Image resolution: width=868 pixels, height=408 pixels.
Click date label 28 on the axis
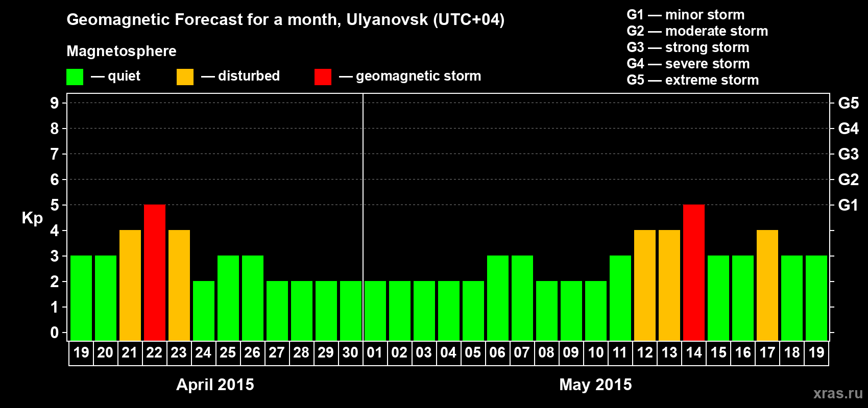(301, 353)
